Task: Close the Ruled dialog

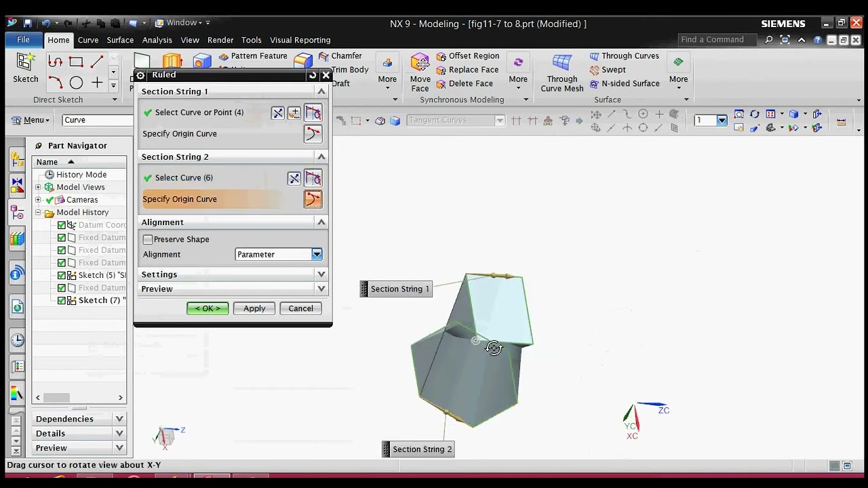Action: point(325,75)
